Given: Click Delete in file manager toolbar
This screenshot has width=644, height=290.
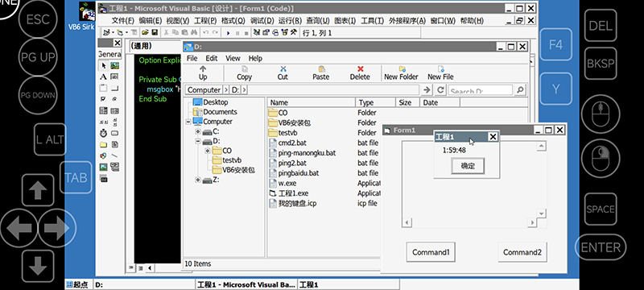Looking at the screenshot, I should coord(360,73).
